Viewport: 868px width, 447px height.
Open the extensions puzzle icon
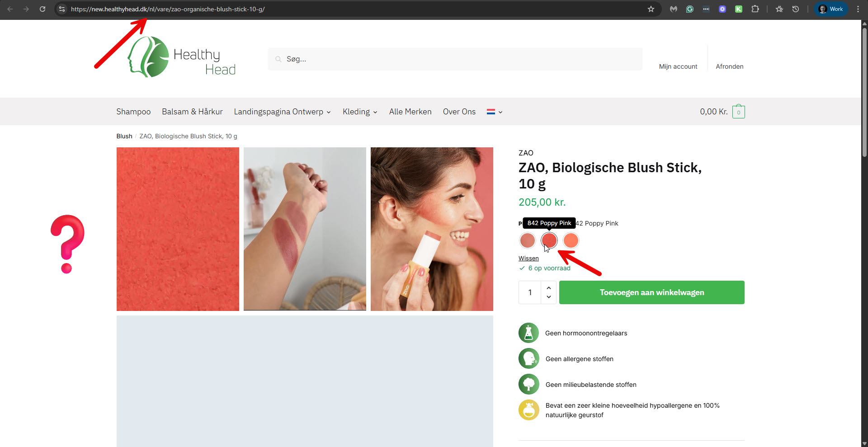755,9
